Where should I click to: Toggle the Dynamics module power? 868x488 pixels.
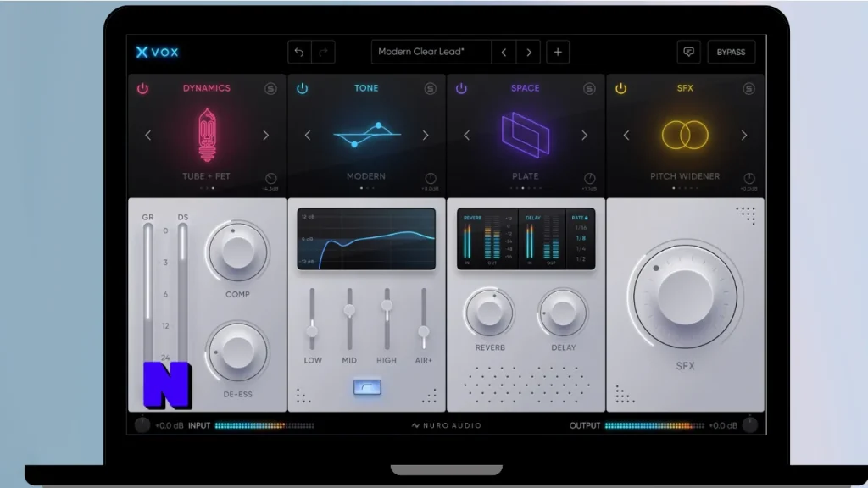(x=142, y=88)
